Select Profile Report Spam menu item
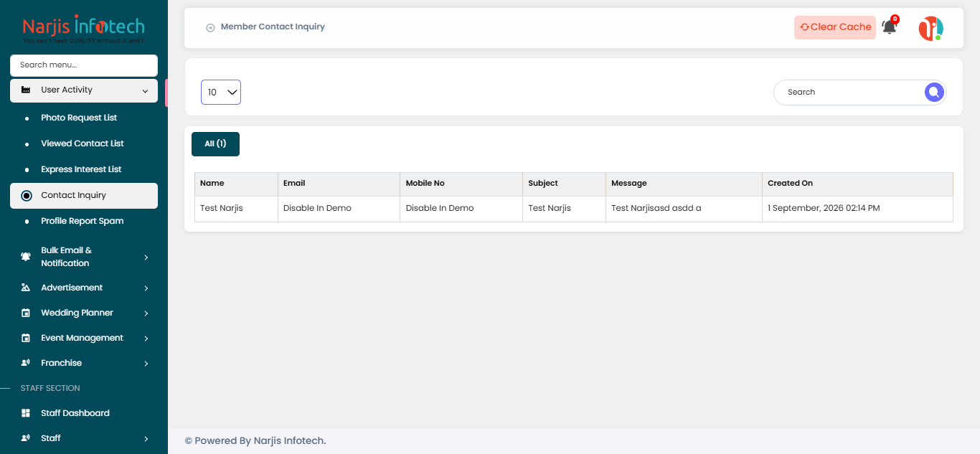 coord(83,221)
